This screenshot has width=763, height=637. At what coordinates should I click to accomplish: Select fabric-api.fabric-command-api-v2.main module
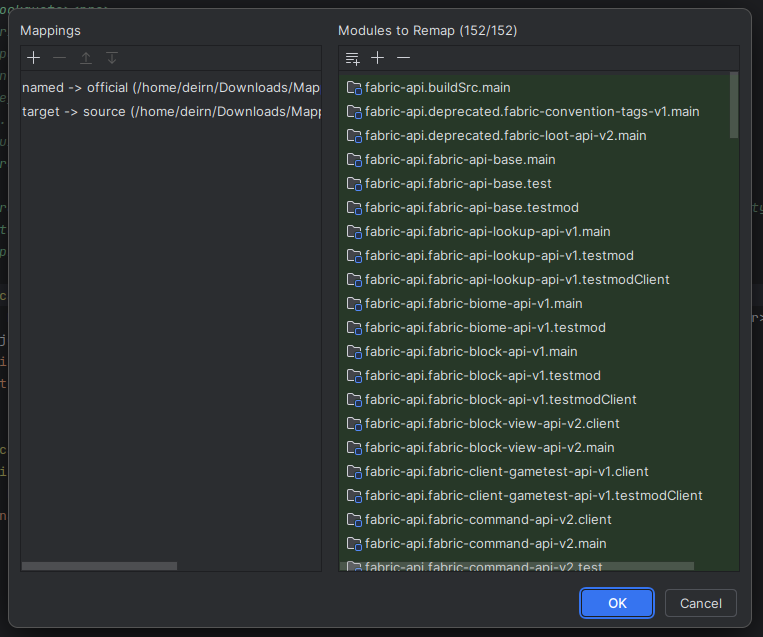tap(486, 544)
